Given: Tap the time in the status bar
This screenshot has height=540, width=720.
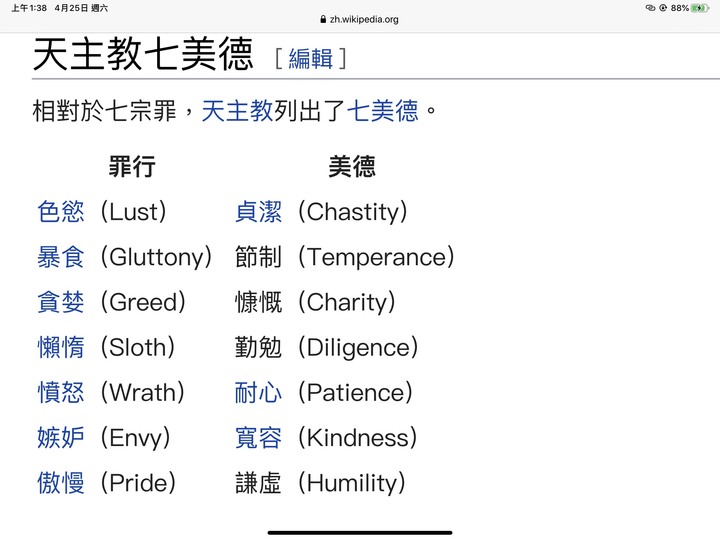Looking at the screenshot, I should click(x=29, y=8).
